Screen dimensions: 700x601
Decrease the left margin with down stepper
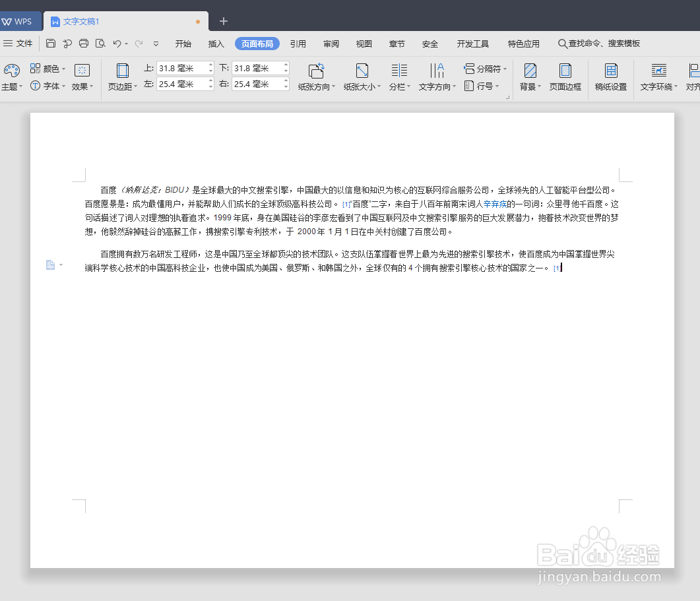[210, 88]
